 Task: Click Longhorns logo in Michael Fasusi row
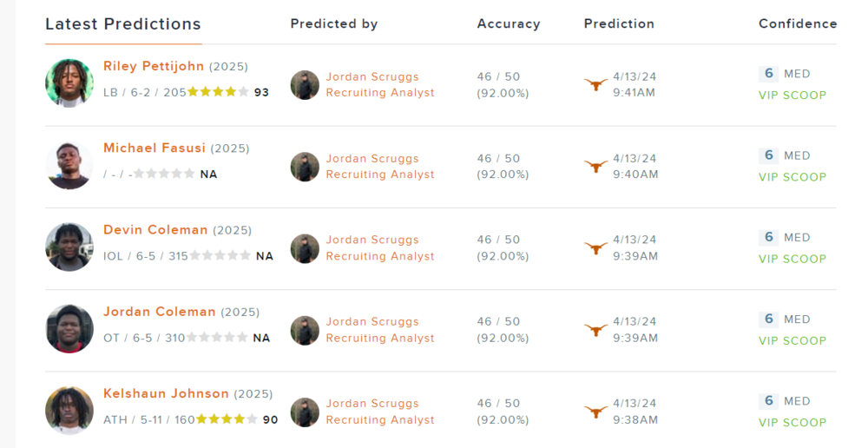tap(595, 166)
